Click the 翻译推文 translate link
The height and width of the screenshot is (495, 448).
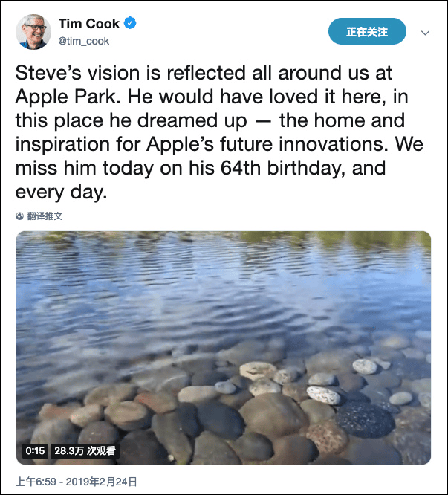[45, 216]
